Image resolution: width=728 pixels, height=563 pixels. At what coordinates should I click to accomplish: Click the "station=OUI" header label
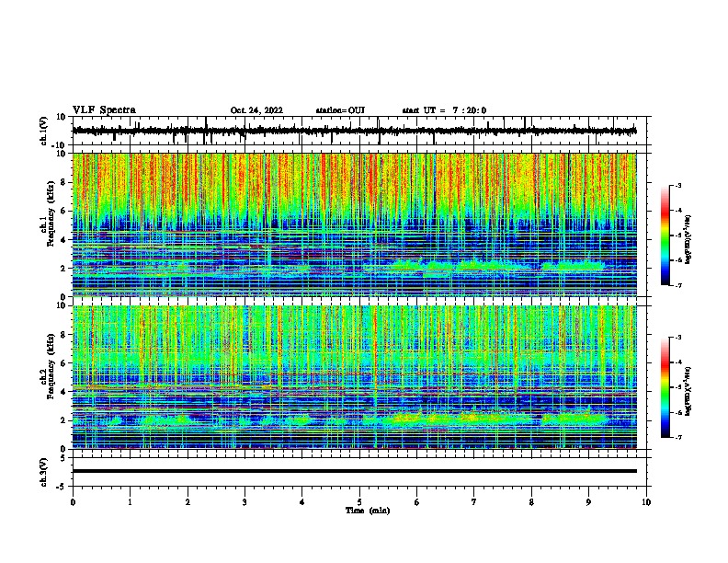tap(340, 110)
